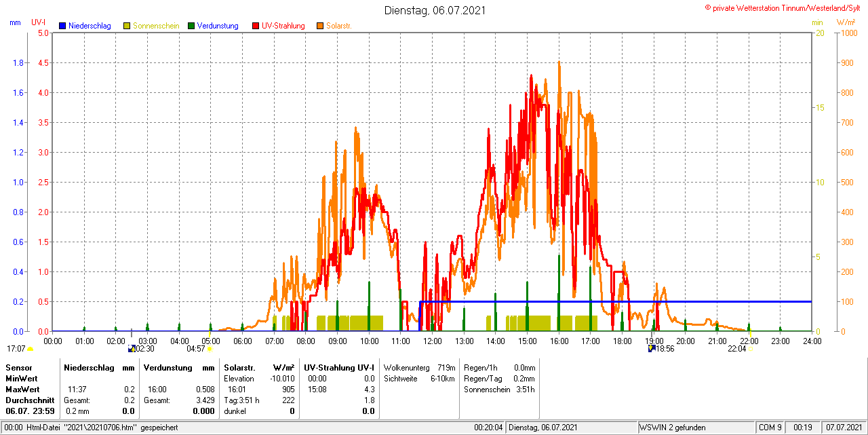Select the Niederschlag legend label
This screenshot has height=435, width=868.
click(90, 26)
